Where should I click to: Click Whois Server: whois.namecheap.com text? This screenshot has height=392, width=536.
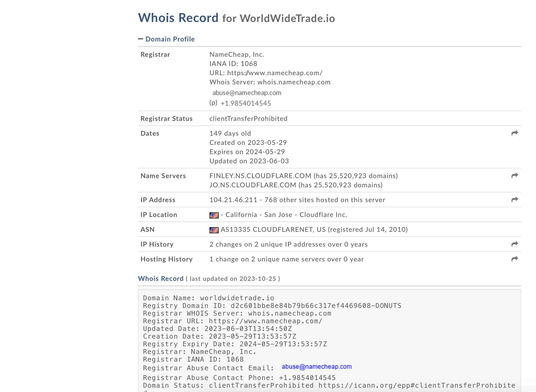tap(270, 82)
